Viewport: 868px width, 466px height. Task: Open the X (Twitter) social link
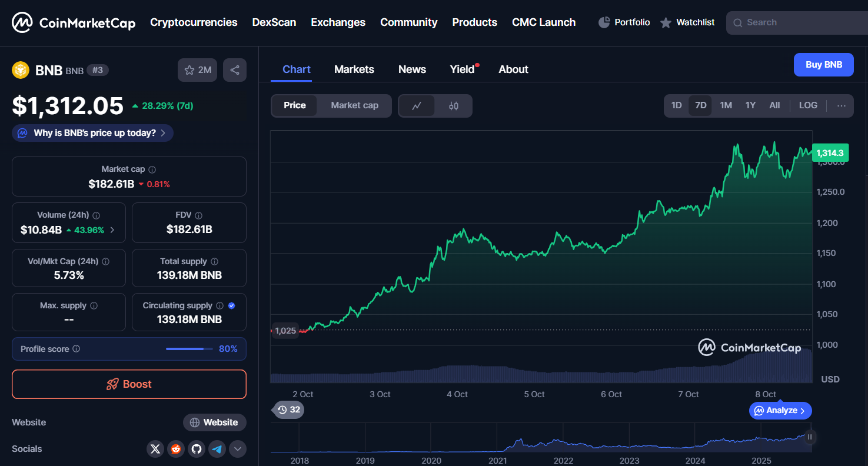coord(155,449)
